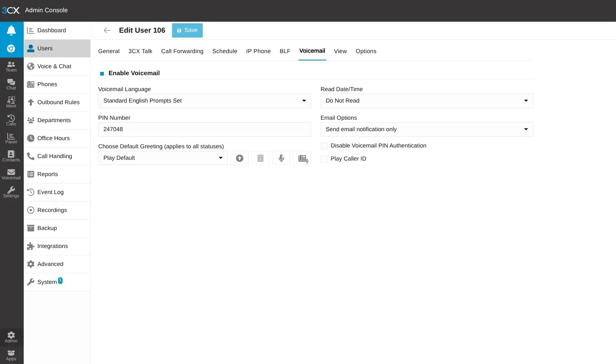Open System section
The image size is (616, 364).
57,282
